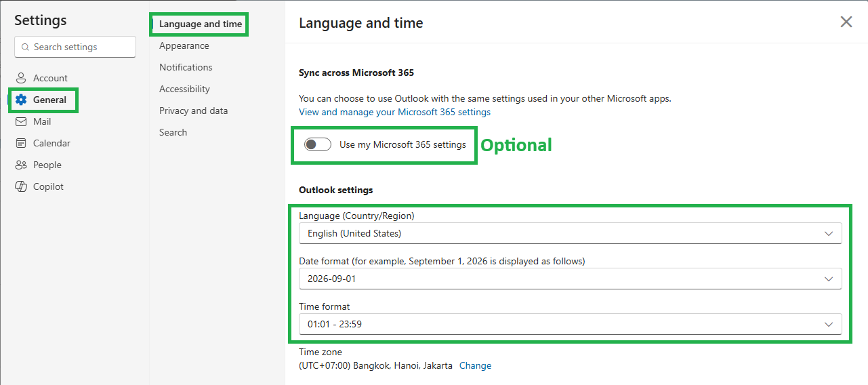Image resolution: width=868 pixels, height=385 pixels.
Task: Select the Language and time tab
Action: point(201,24)
